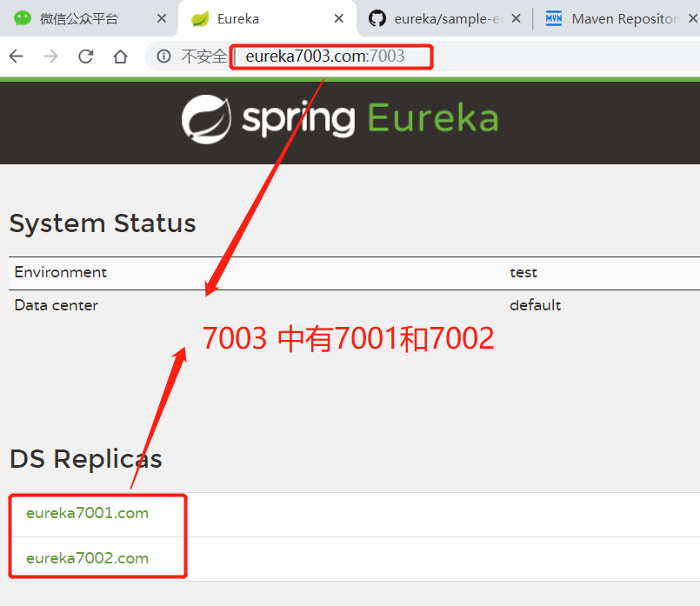The height and width of the screenshot is (606, 700).
Task: Click the MVN icon on Maven tab
Action: [x=554, y=18]
